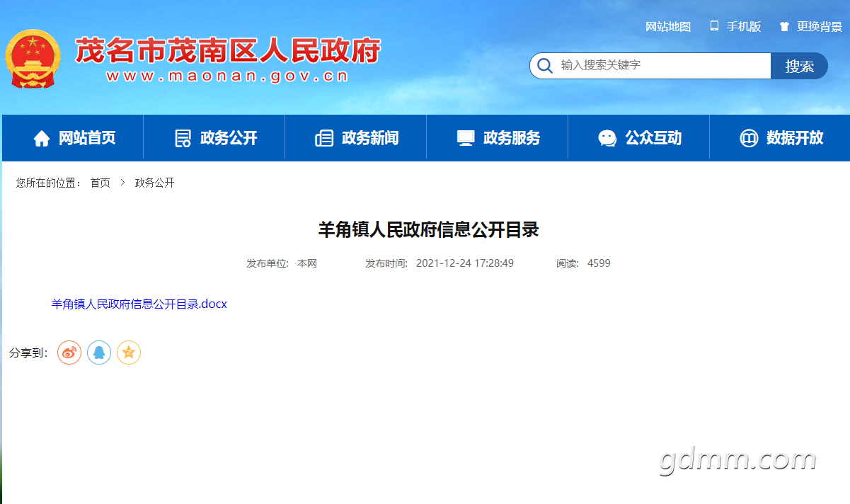The height and width of the screenshot is (504, 850).
Task: Open the 政务新闻 navigation tab
Action: point(356,138)
